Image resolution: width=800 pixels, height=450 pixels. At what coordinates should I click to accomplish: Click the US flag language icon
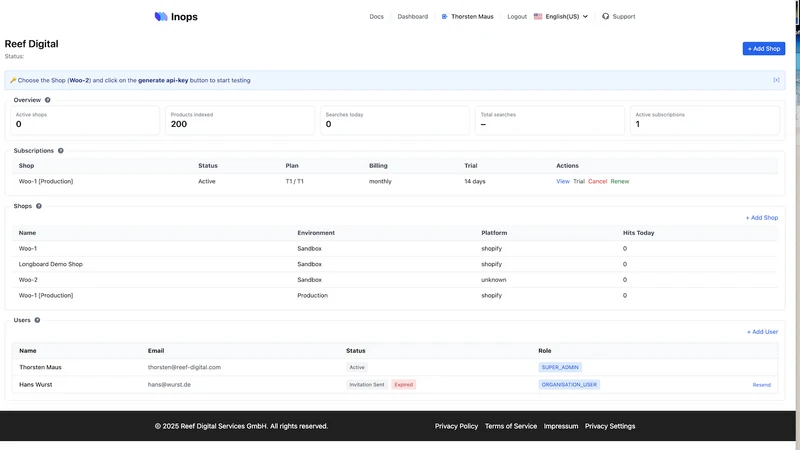(x=538, y=16)
